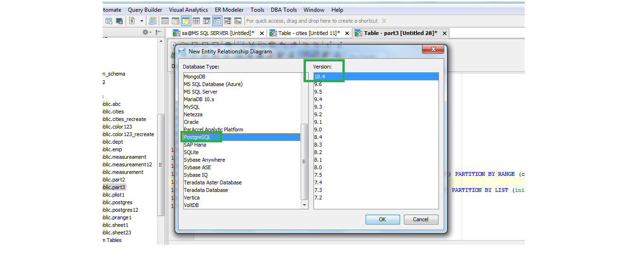644x268 pixels.
Task: Switch to the Table - cities [Untitled 11] tab
Action: tap(310, 33)
